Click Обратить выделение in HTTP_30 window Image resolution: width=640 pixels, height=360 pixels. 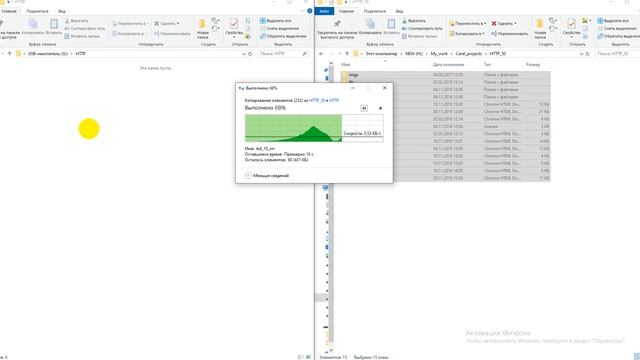(618, 36)
